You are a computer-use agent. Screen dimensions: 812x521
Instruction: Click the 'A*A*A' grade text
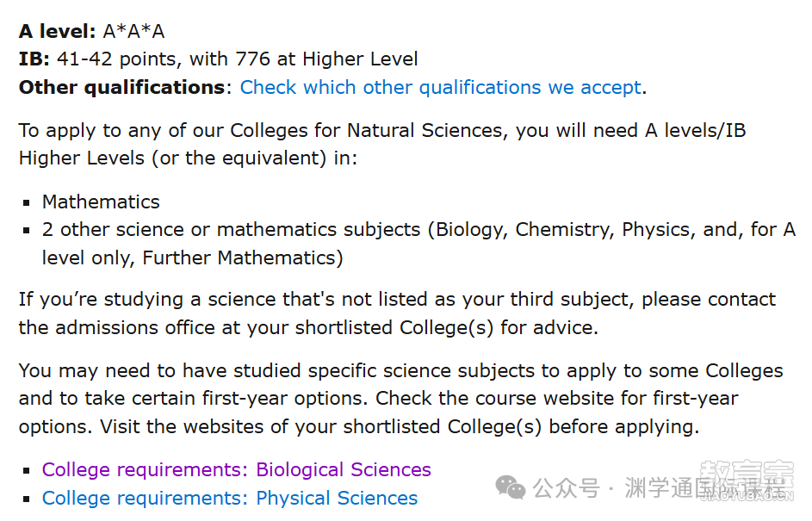pos(133,32)
